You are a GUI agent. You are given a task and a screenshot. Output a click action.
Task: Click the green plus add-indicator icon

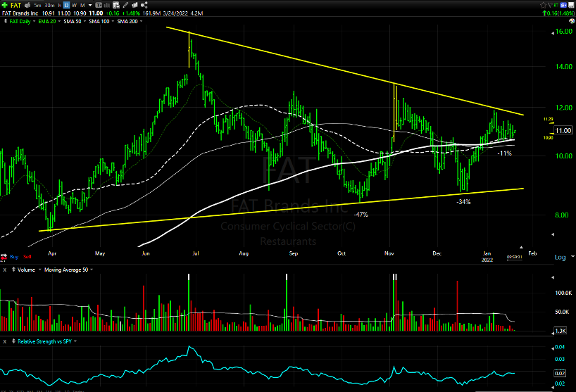coord(5,5)
